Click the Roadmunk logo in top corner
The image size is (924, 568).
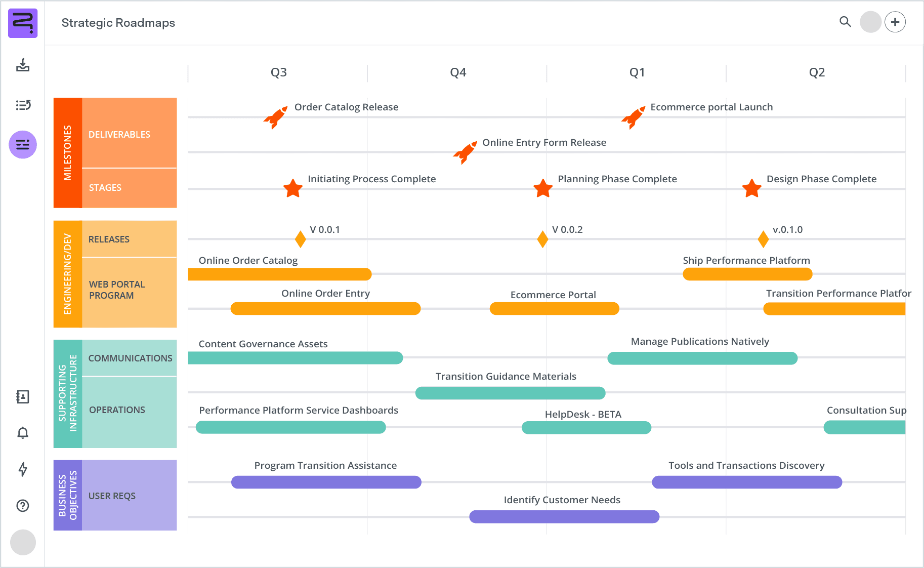23,23
